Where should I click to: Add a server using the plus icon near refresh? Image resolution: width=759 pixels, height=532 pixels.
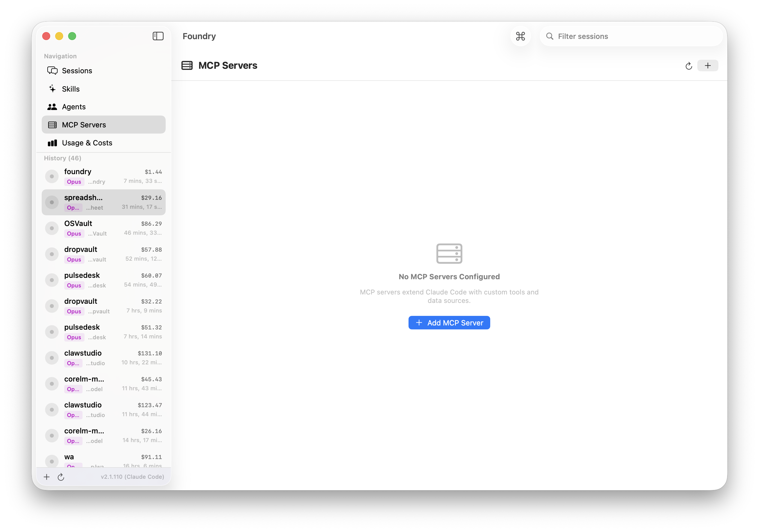coord(707,65)
